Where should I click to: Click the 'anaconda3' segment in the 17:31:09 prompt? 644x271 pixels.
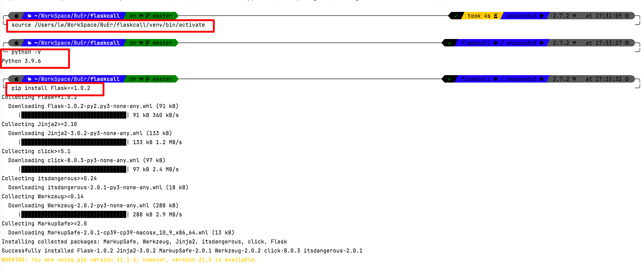522,16
